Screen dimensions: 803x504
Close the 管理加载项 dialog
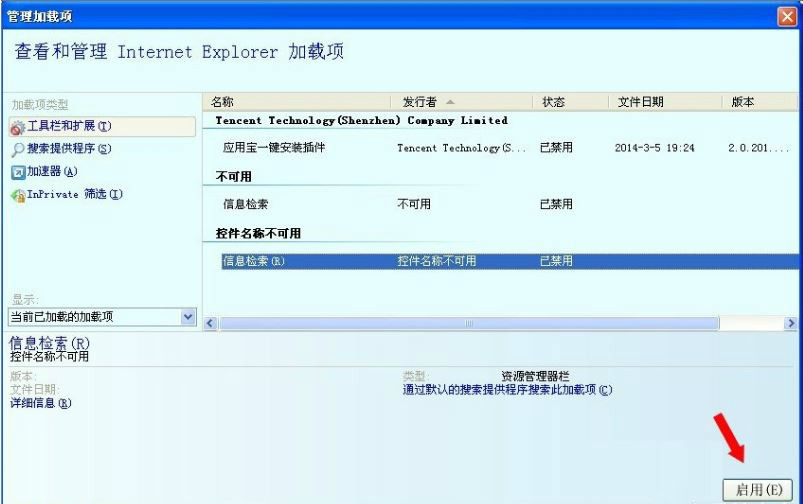[x=787, y=17]
